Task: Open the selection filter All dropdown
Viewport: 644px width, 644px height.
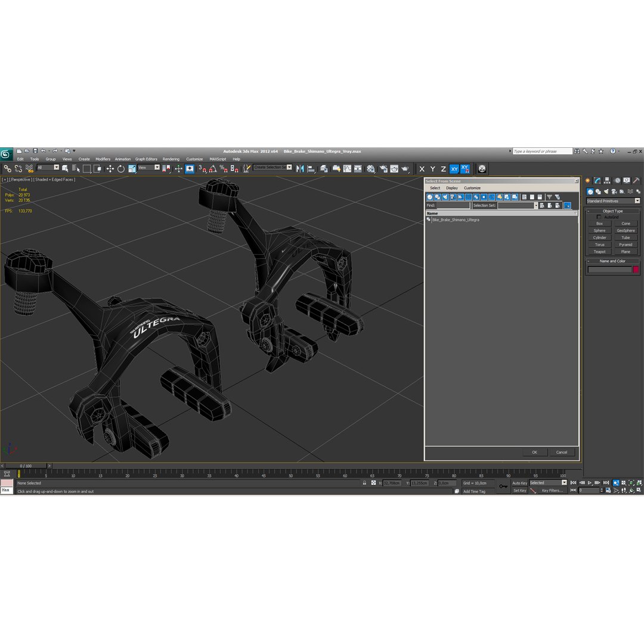Action: [48, 168]
